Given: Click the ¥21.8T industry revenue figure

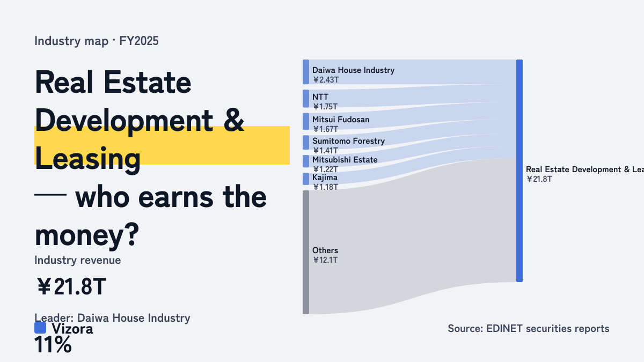Looking at the screenshot, I should pos(70,287).
